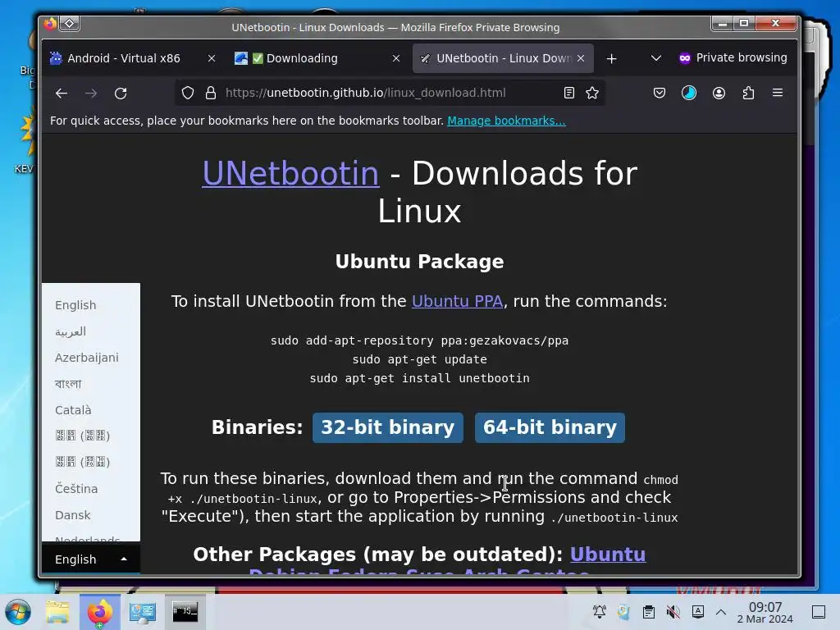Choose Azerbaijani in the language list
Screen dimensions: 840x630
(x=87, y=358)
